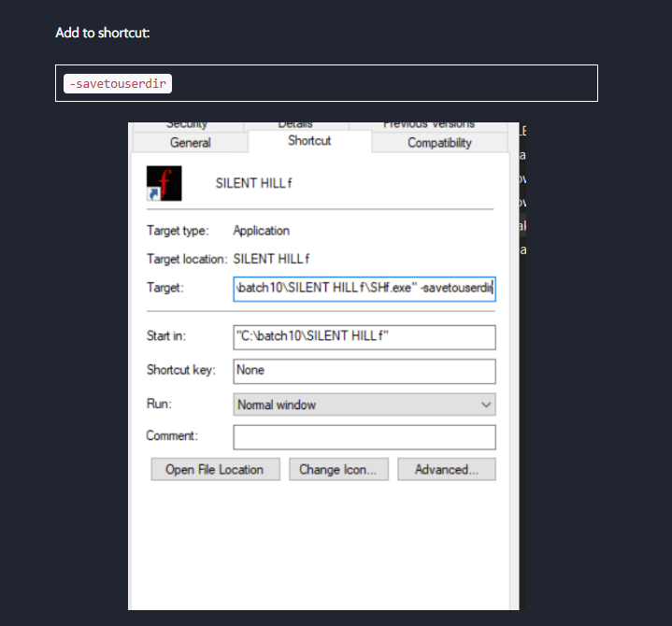Click the Comment input field
The image size is (672, 626).
(365, 437)
